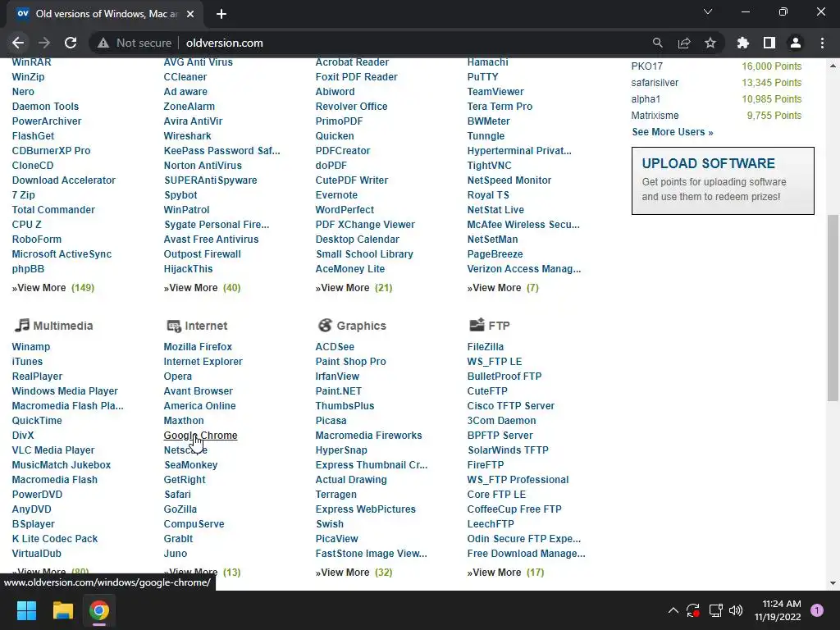The image size is (840, 630).
Task: Click the forward navigation arrow
Action: coord(44,43)
